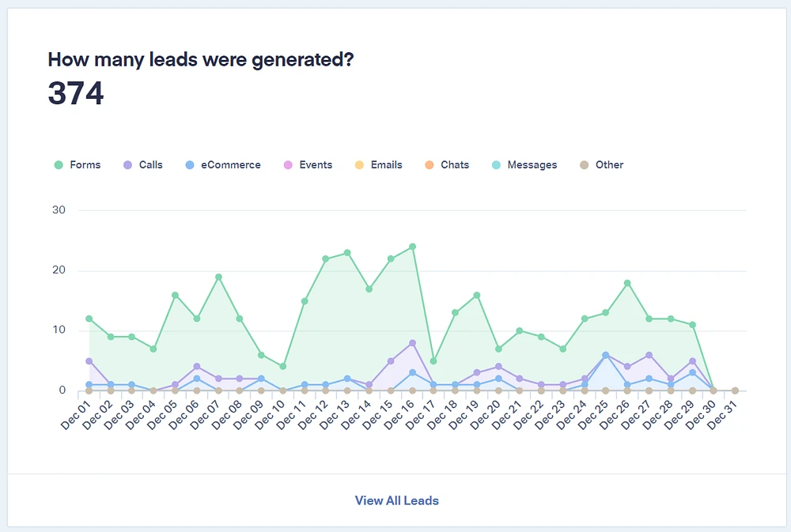Click the yellow Emails legend dot
The height and width of the screenshot is (532, 791).
tap(358, 164)
